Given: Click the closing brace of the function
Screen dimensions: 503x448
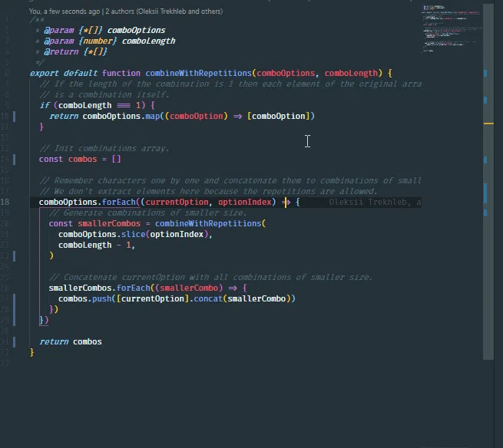Looking at the screenshot, I should point(31,353).
